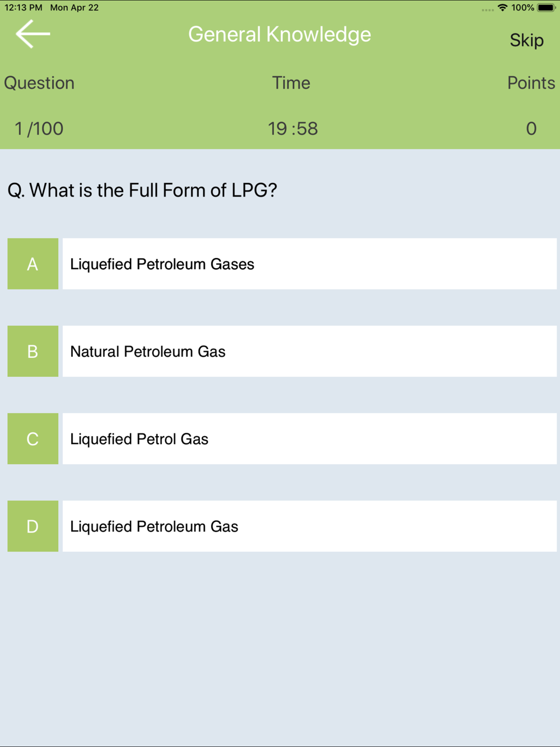The height and width of the screenshot is (747, 560).
Task: Tap the points value 0
Action: tap(531, 129)
